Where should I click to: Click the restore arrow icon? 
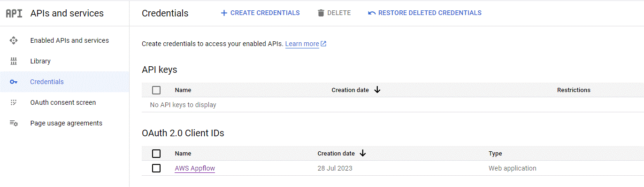point(372,13)
